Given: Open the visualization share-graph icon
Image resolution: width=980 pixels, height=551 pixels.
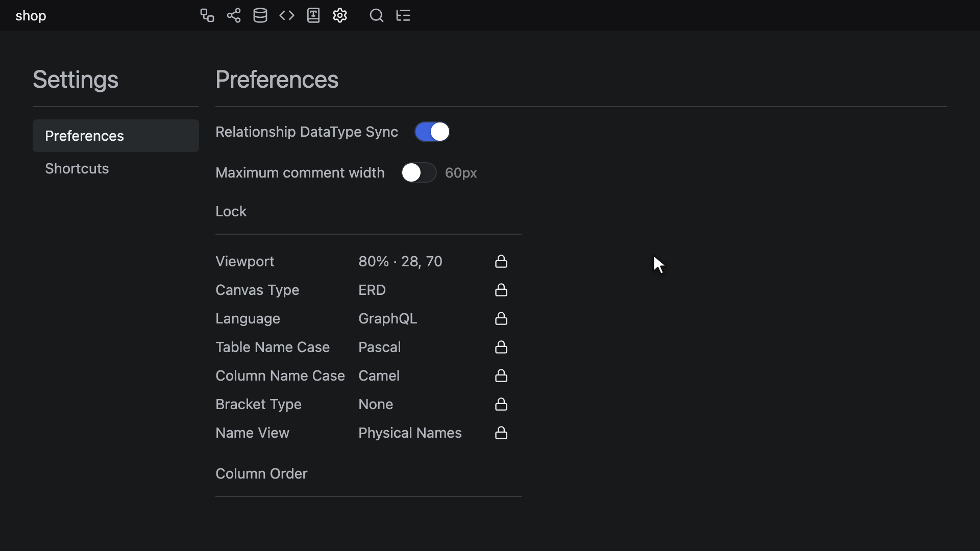Looking at the screenshot, I should point(234,15).
